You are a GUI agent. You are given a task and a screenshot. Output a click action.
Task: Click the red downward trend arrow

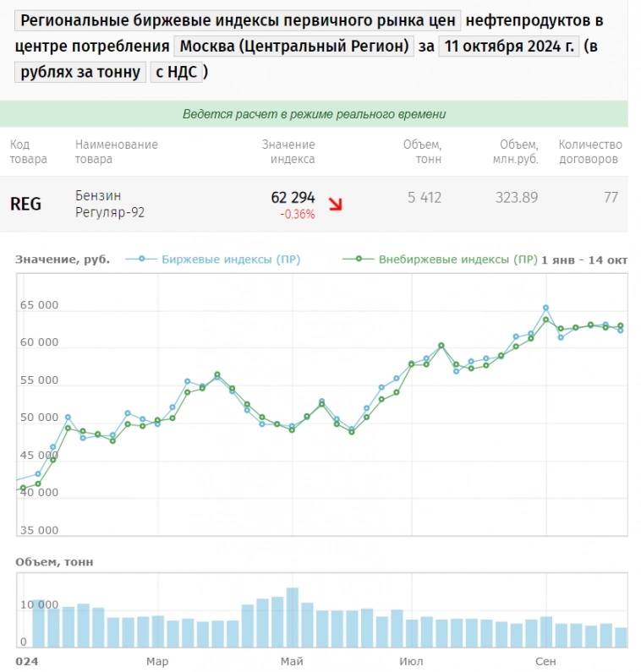coord(336,204)
